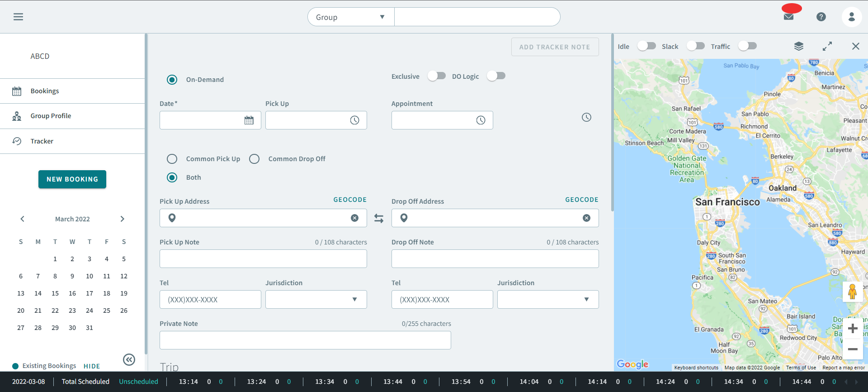Viewport: 868px width, 392px height.
Task: Click the drop off Tel field
Action: [442, 300]
